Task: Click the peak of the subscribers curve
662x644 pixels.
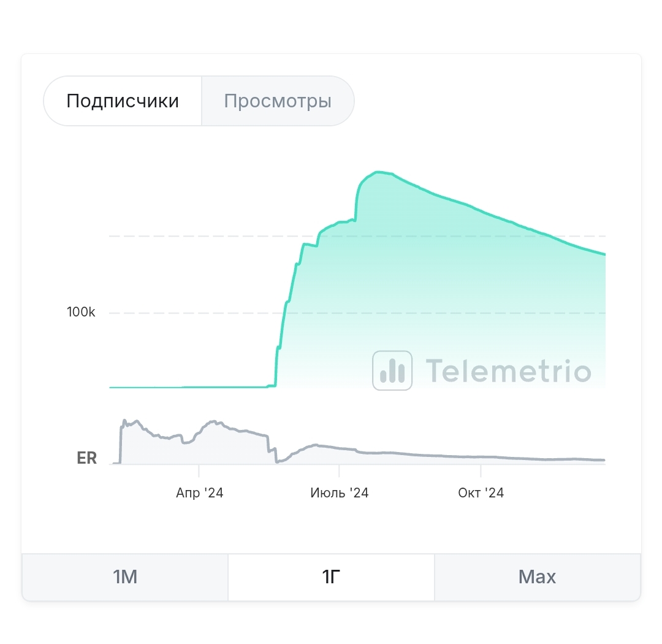Action: (379, 172)
